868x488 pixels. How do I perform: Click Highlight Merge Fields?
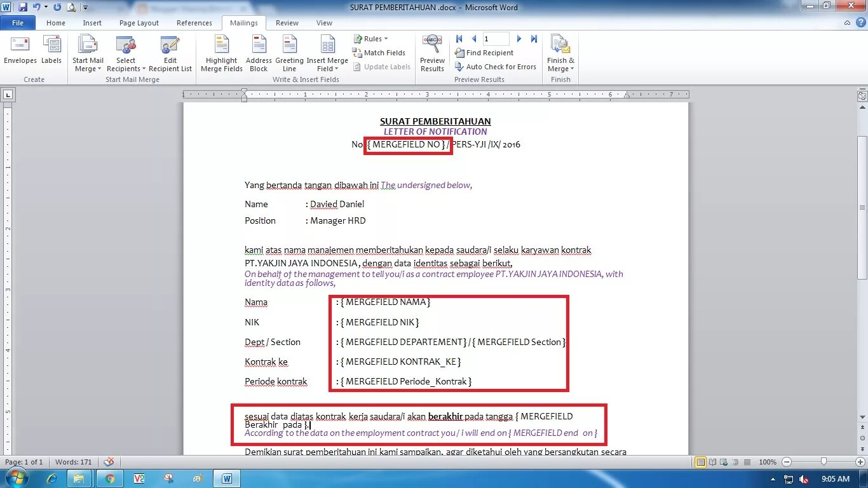[221, 53]
